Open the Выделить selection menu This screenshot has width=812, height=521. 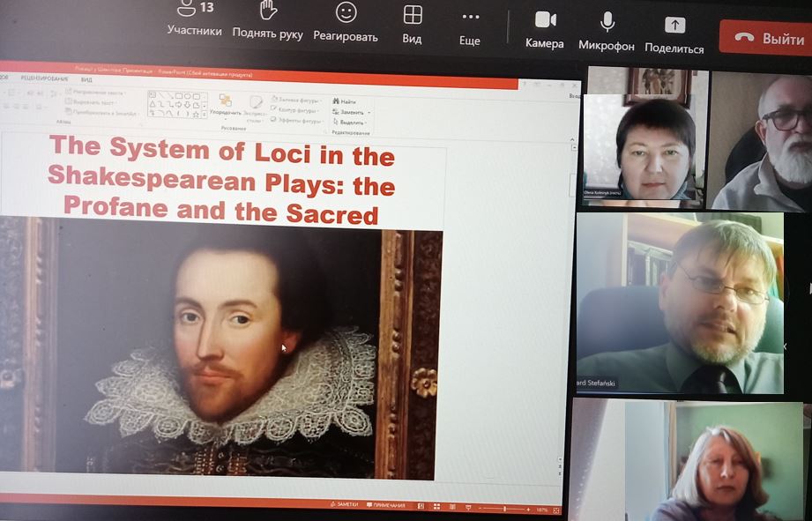(351, 123)
